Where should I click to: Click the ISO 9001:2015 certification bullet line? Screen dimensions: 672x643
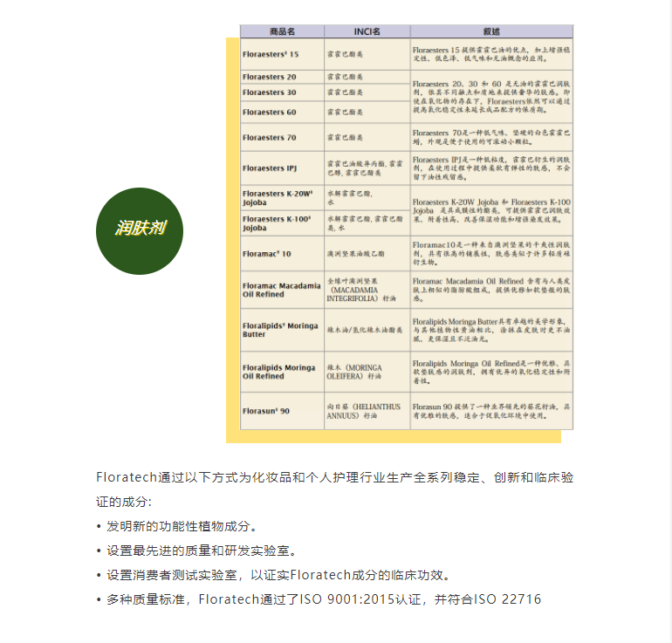[x=323, y=599]
